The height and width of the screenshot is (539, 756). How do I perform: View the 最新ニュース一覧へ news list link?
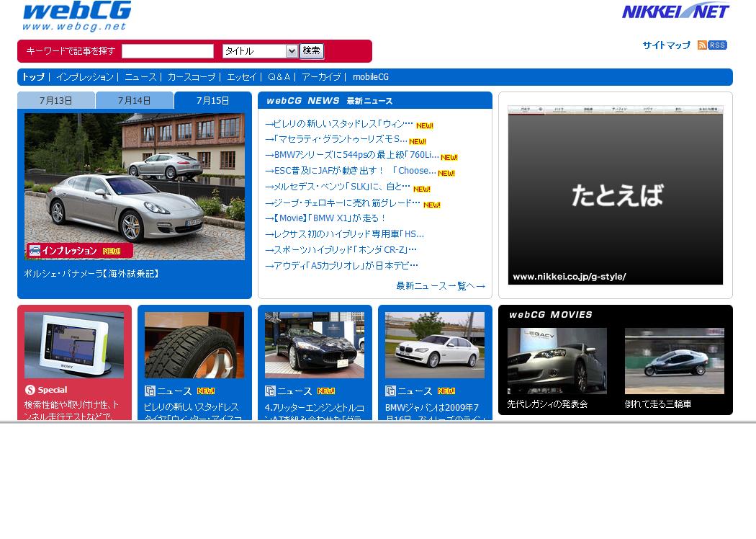440,286
